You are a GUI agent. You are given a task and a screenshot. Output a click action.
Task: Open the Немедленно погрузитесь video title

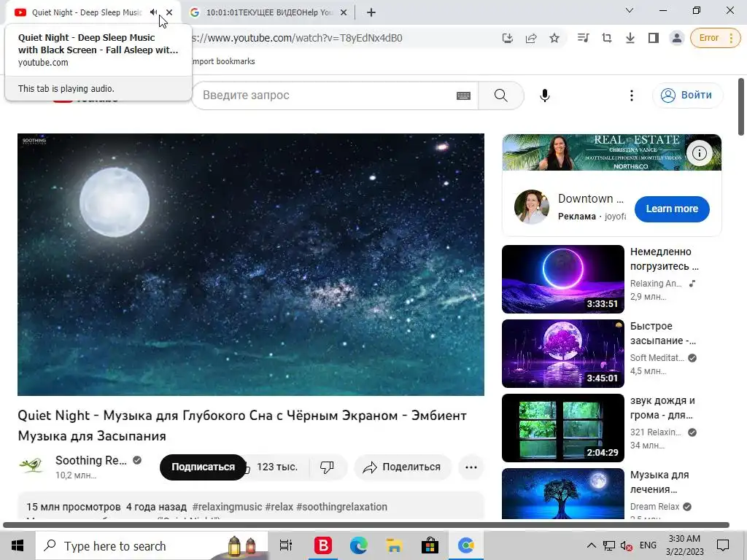click(x=664, y=259)
